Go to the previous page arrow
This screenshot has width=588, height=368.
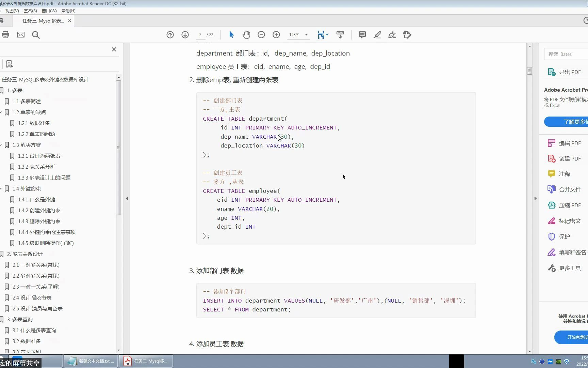tap(170, 35)
